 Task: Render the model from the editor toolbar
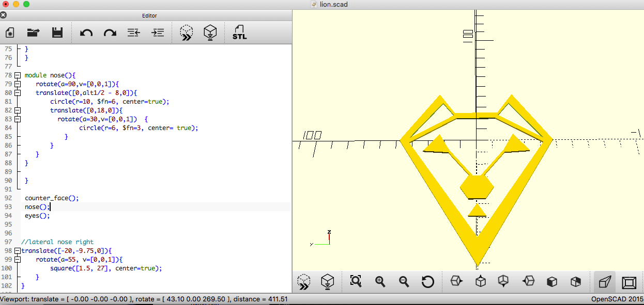tap(210, 33)
